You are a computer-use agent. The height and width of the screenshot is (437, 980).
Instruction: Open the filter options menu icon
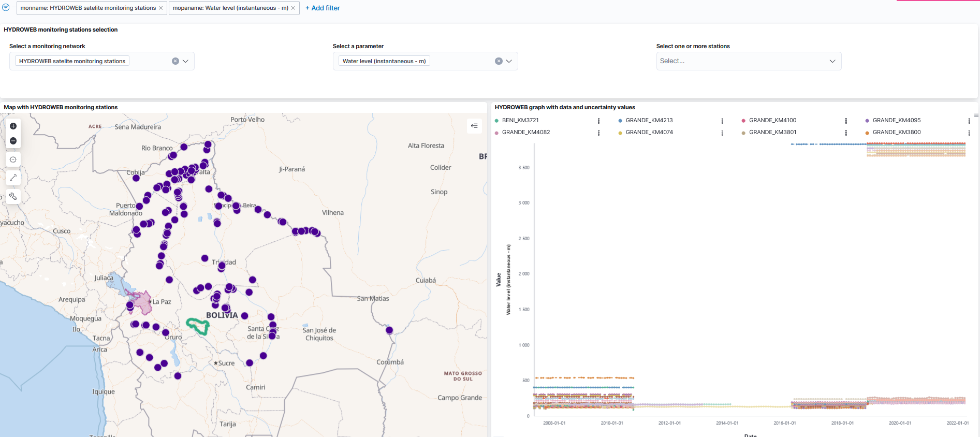click(6, 8)
